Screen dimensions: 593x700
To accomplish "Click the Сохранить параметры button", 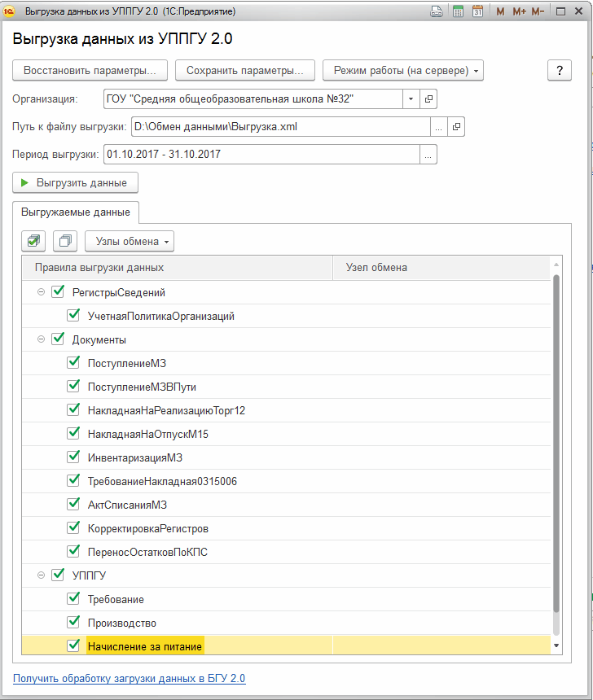I will (x=245, y=71).
